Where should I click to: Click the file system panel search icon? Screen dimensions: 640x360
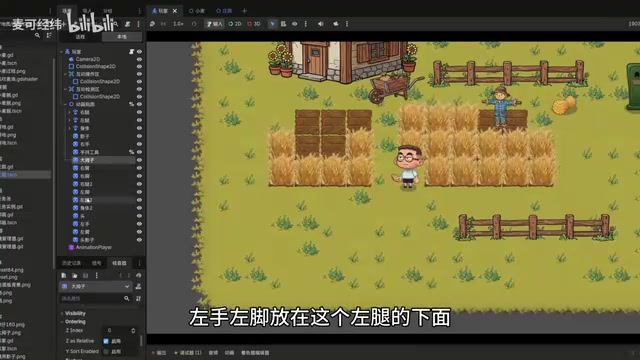(38, 36)
